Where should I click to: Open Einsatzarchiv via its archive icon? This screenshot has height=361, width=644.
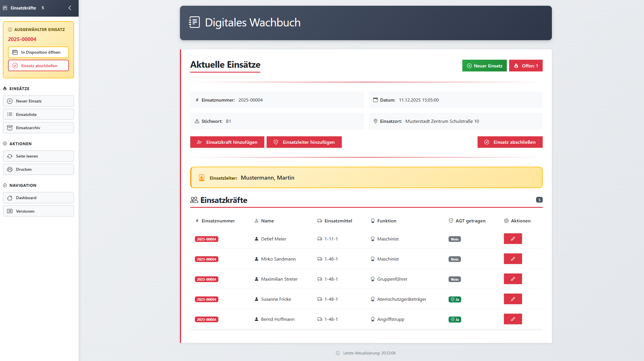(10, 127)
